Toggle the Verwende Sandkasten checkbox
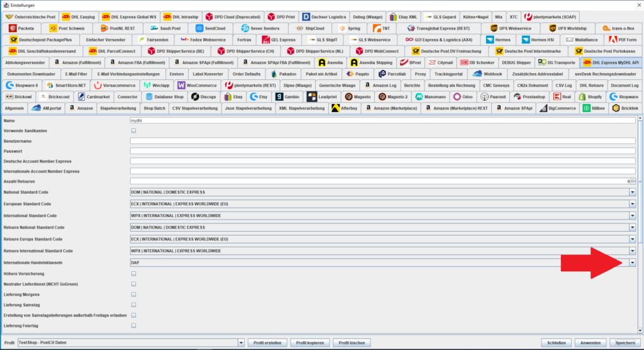Screen dimensions: 644x350 [x=133, y=131]
